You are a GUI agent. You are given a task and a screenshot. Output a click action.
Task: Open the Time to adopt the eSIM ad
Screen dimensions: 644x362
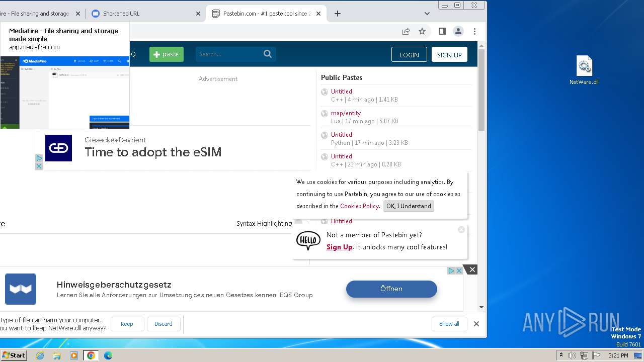[x=153, y=152]
